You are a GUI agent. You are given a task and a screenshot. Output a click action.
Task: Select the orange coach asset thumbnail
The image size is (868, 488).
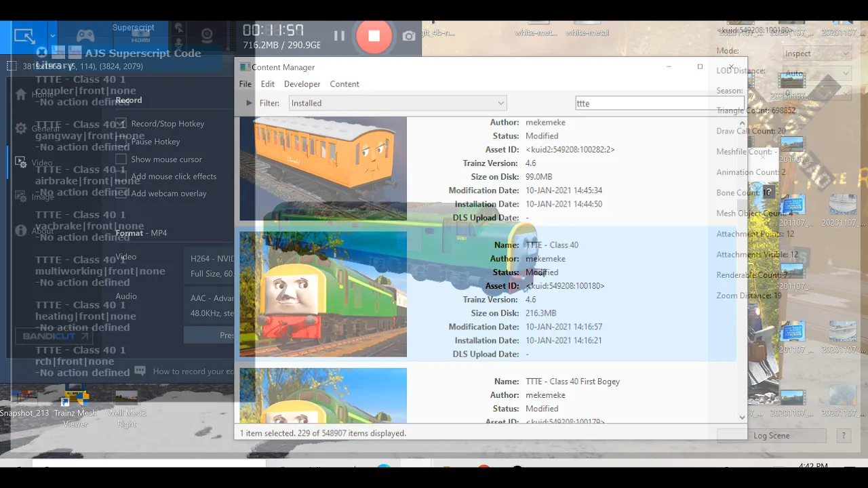tap(323, 168)
